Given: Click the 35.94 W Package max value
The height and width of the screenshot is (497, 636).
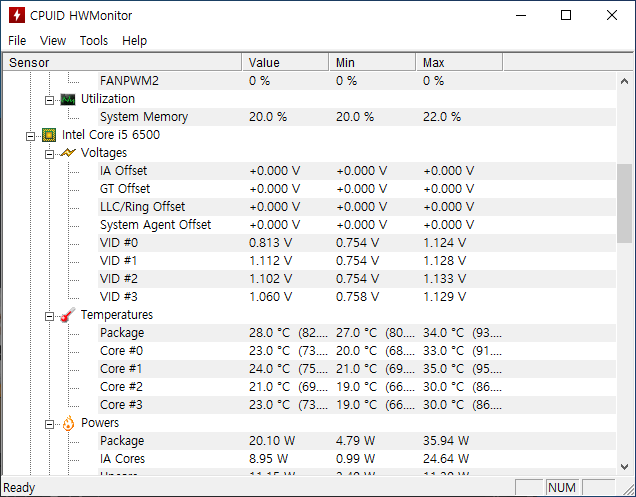Looking at the screenshot, I should pyautogui.click(x=446, y=441).
